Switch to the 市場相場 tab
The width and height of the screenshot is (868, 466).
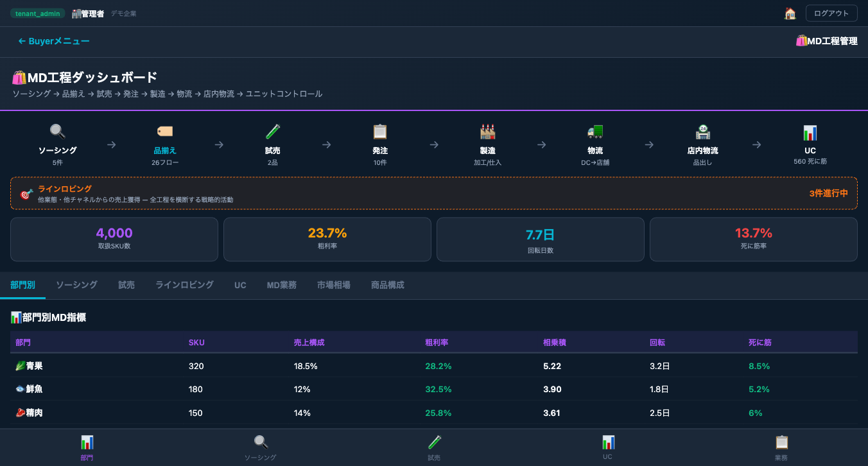click(333, 285)
